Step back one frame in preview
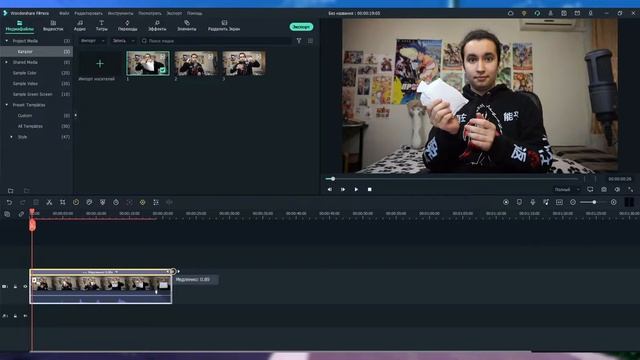 coord(329,189)
